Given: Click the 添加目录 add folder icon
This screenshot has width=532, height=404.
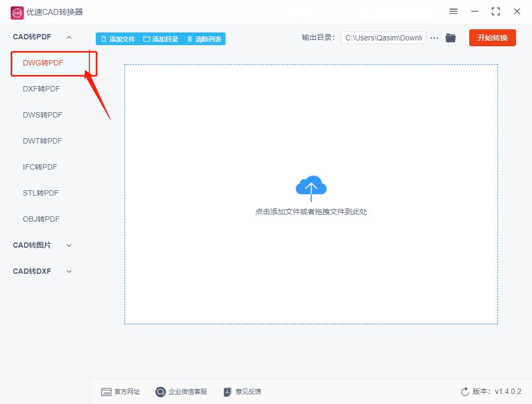Looking at the screenshot, I should [146, 38].
